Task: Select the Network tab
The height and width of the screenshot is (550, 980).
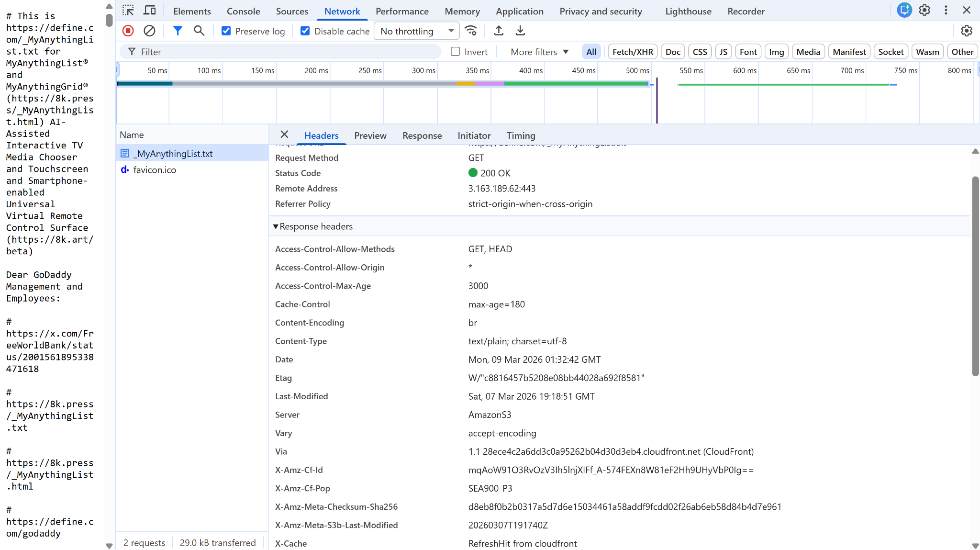Action: pyautogui.click(x=342, y=11)
